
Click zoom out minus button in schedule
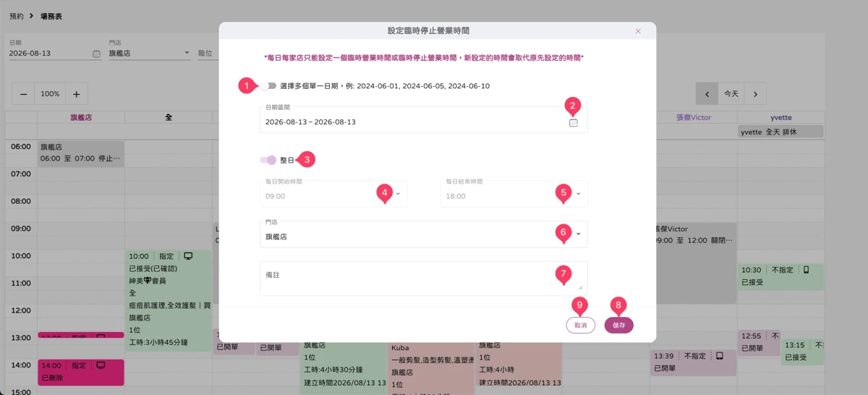(x=24, y=94)
